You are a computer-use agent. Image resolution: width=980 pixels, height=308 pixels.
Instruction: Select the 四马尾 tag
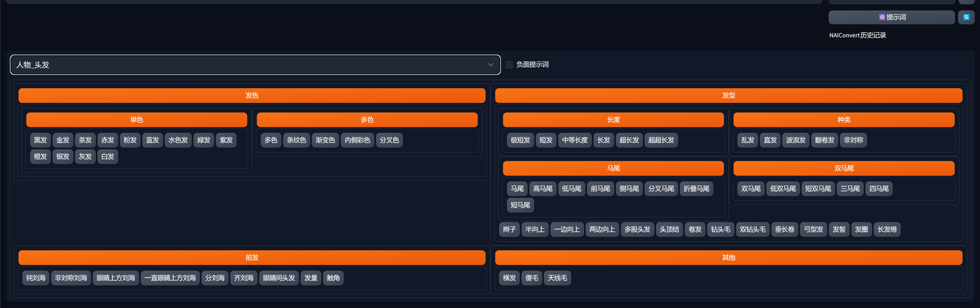click(x=879, y=189)
